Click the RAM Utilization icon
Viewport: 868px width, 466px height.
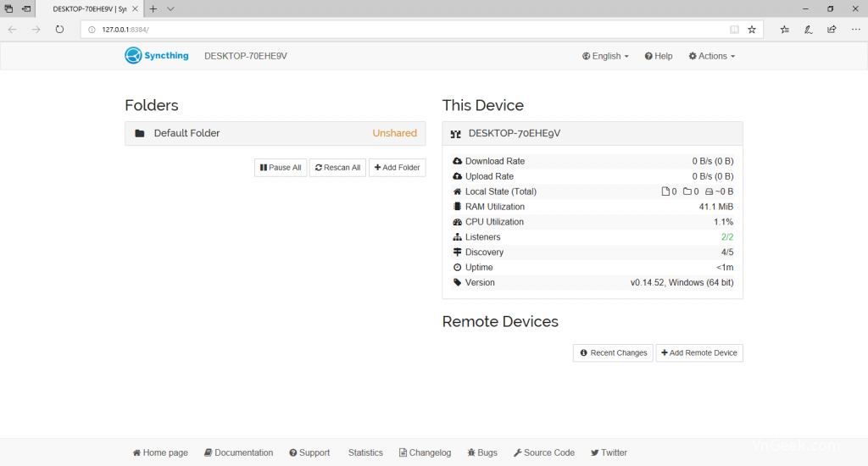457,207
